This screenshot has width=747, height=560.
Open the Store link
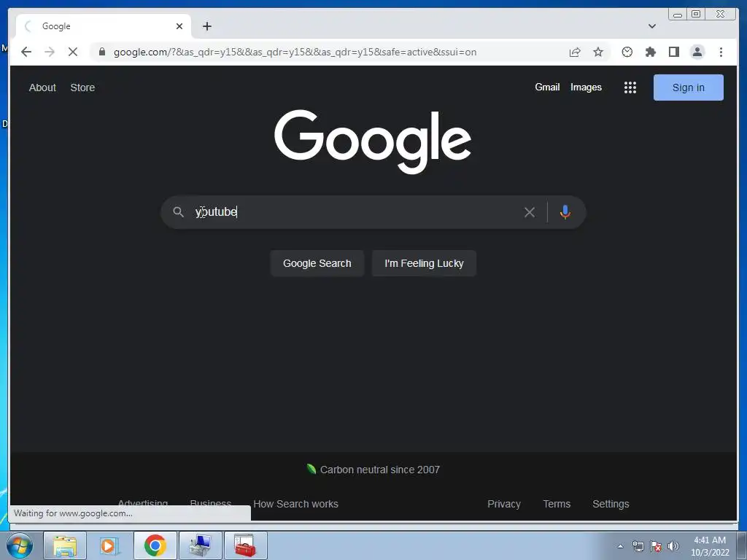pos(82,87)
